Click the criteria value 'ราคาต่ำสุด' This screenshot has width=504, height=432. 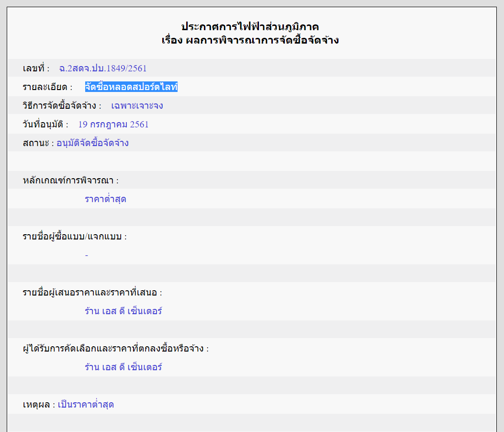(105, 199)
